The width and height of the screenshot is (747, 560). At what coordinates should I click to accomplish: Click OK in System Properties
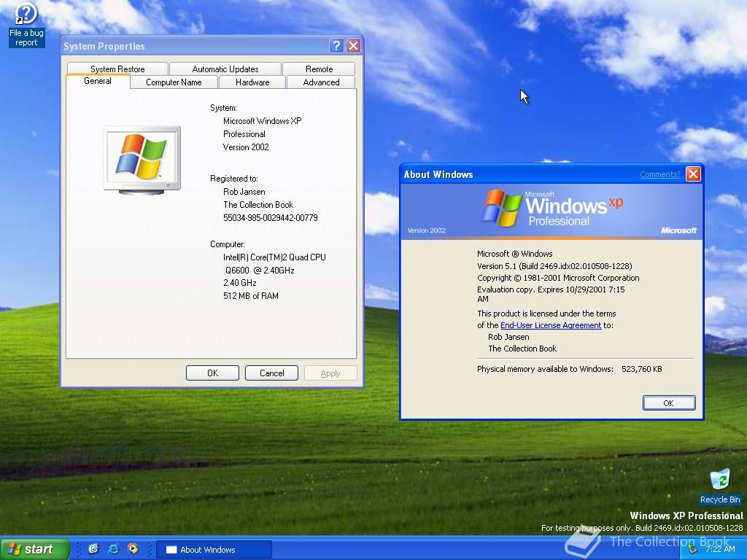pos(212,373)
